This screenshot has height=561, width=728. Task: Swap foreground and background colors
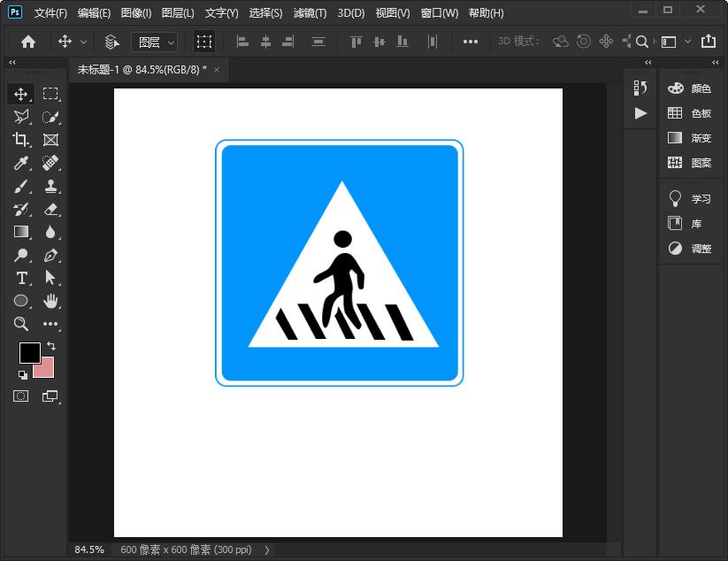click(51, 346)
